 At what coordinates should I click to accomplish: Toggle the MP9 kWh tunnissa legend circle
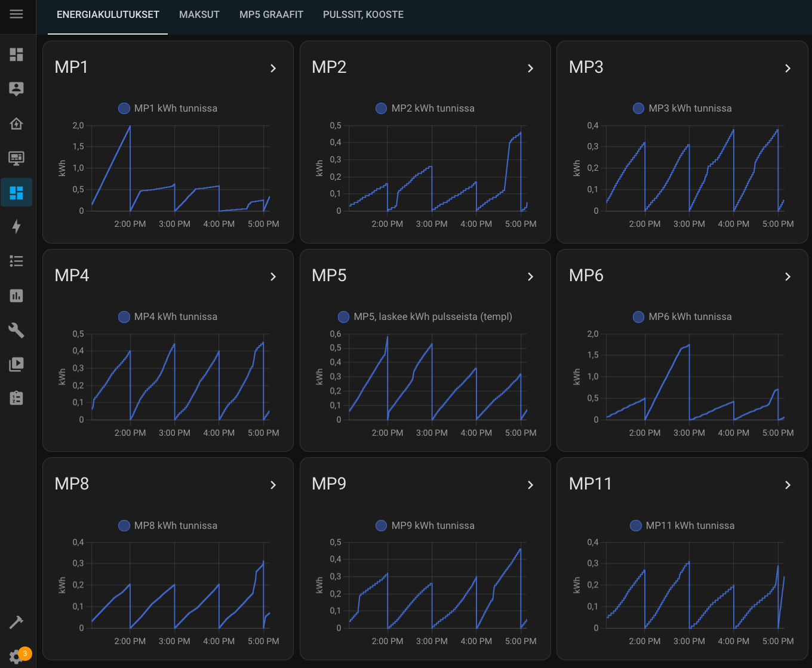tap(381, 525)
